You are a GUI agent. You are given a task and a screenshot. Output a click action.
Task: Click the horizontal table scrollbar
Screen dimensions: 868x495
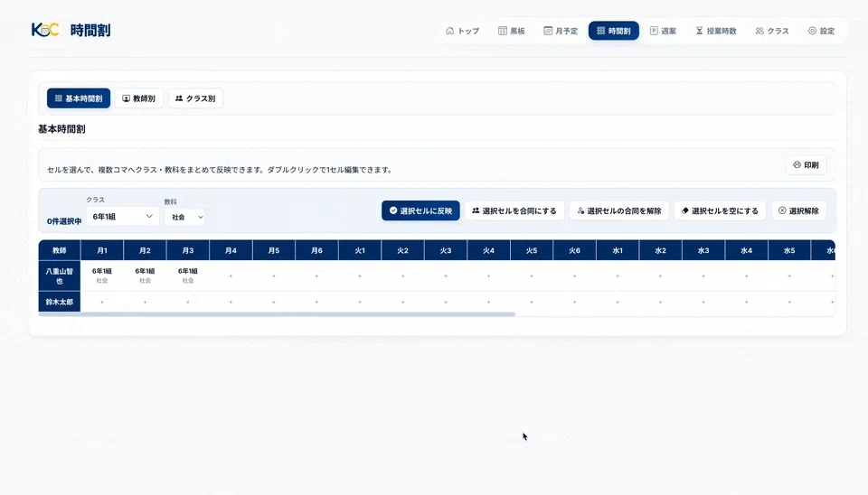click(277, 314)
